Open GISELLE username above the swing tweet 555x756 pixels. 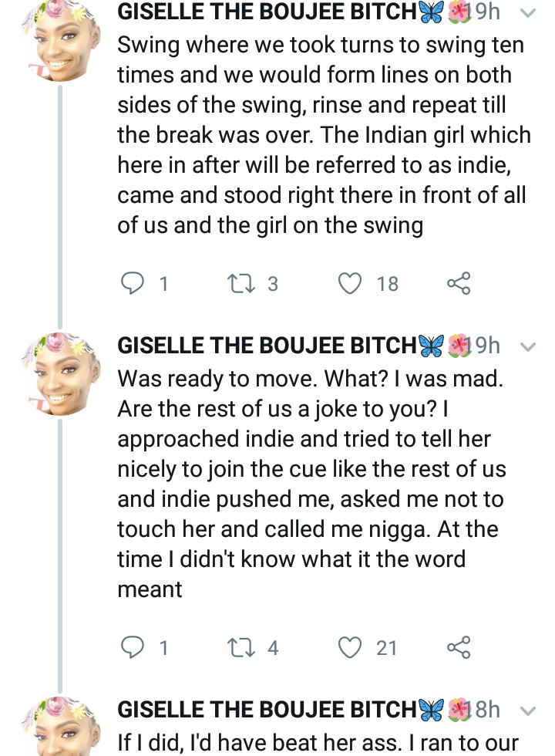coord(266,13)
